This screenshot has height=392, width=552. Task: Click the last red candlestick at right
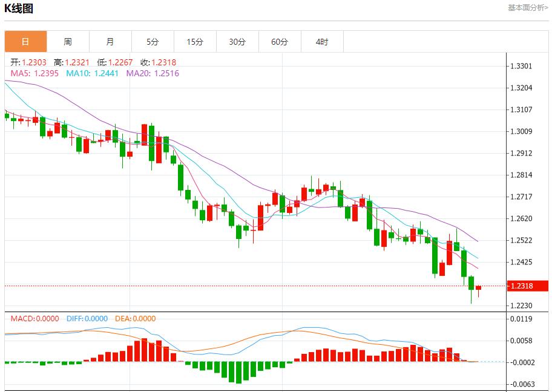click(478, 288)
